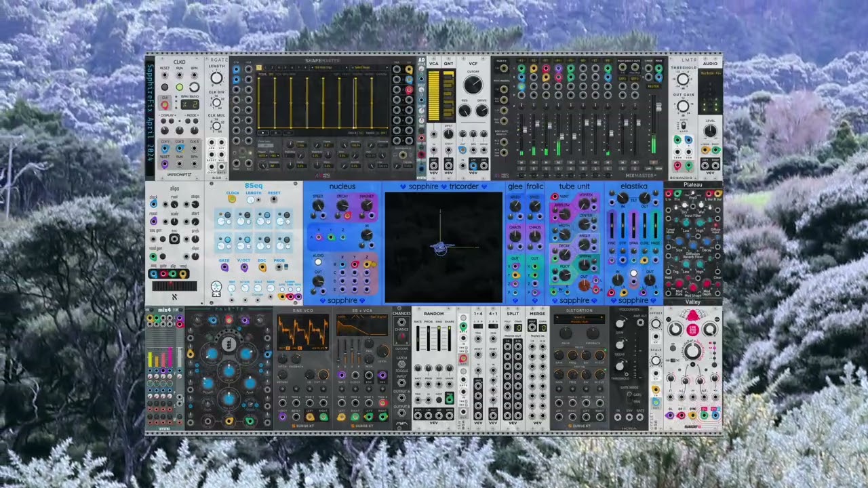This screenshot has height=488, width=868.
Task: Select the RGATE GATE output jack
Action: [x=222, y=167]
